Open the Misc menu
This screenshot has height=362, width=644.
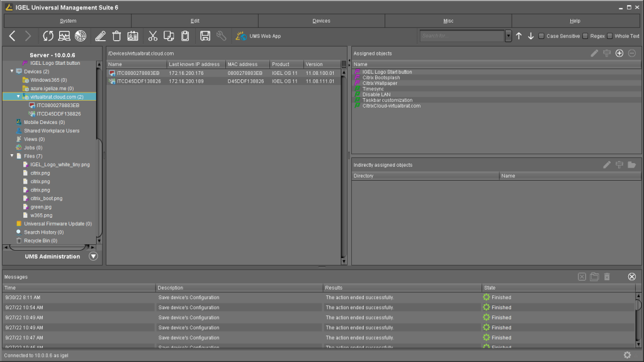(x=448, y=21)
